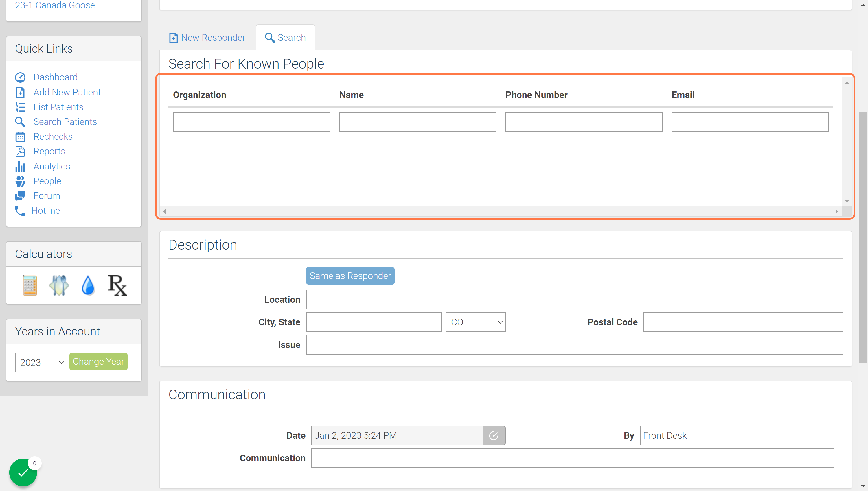This screenshot has width=868, height=491.
Task: Open the nutrition calculator fork-and-spoon icon
Action: click(x=59, y=285)
